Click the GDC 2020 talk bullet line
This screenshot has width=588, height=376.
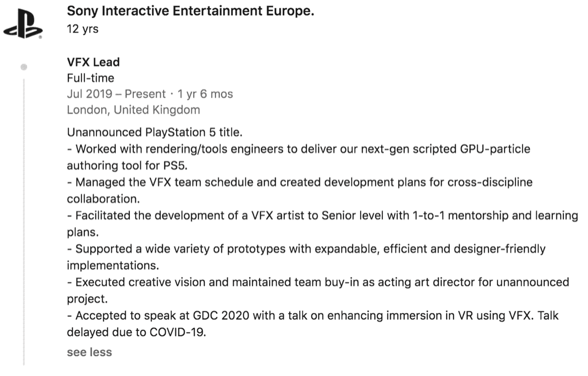click(313, 324)
